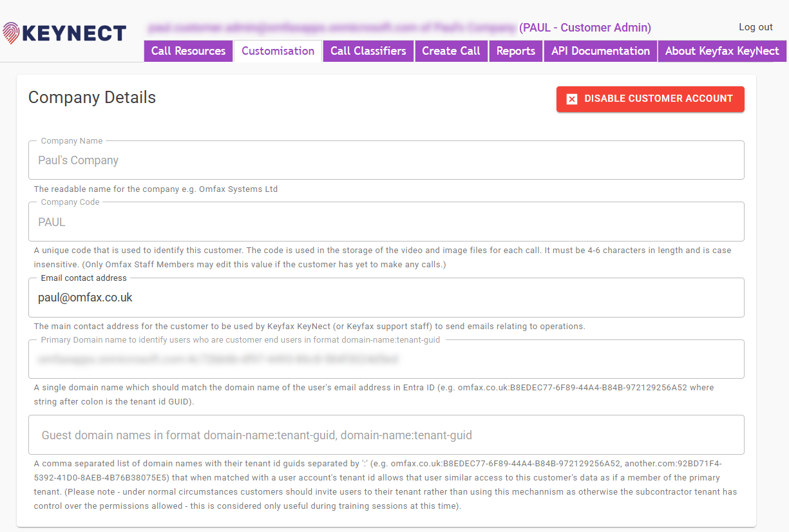This screenshot has height=532, width=789.
Task: Click the Company Code field showing PAUL
Action: [x=386, y=222]
